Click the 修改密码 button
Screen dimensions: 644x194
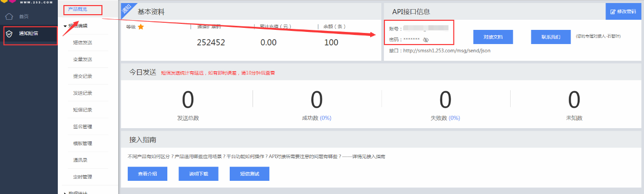coord(623,11)
